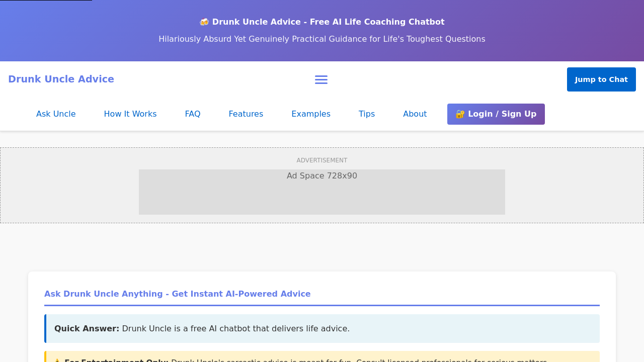Click the Hilariously Absurd banner subtitle

pos(322,39)
